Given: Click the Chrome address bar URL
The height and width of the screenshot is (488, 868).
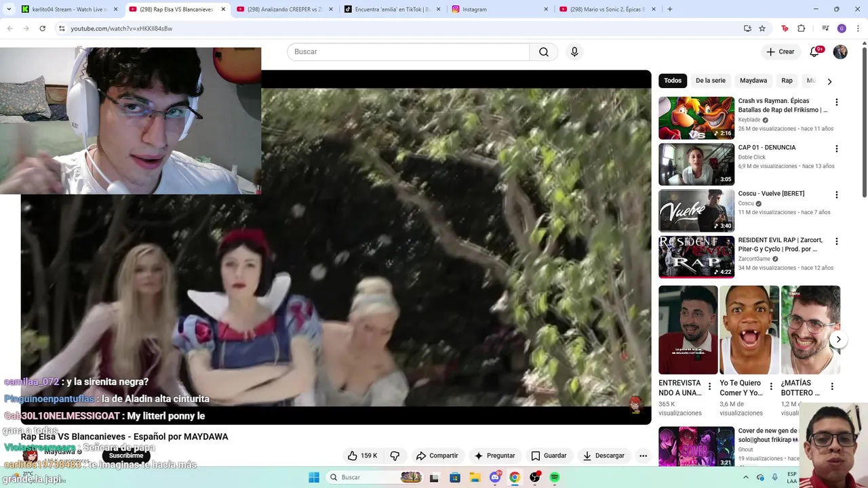Looking at the screenshot, I should 121,28.
